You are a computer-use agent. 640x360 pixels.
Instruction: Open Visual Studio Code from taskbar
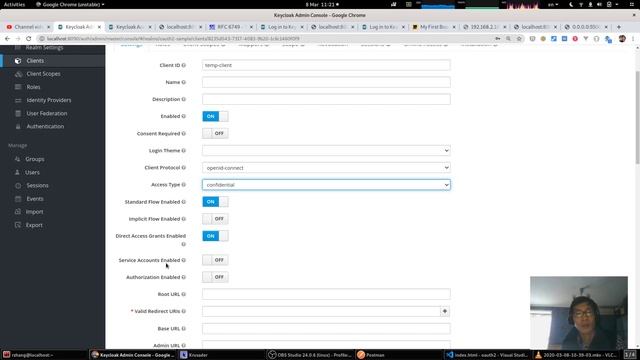488,355
